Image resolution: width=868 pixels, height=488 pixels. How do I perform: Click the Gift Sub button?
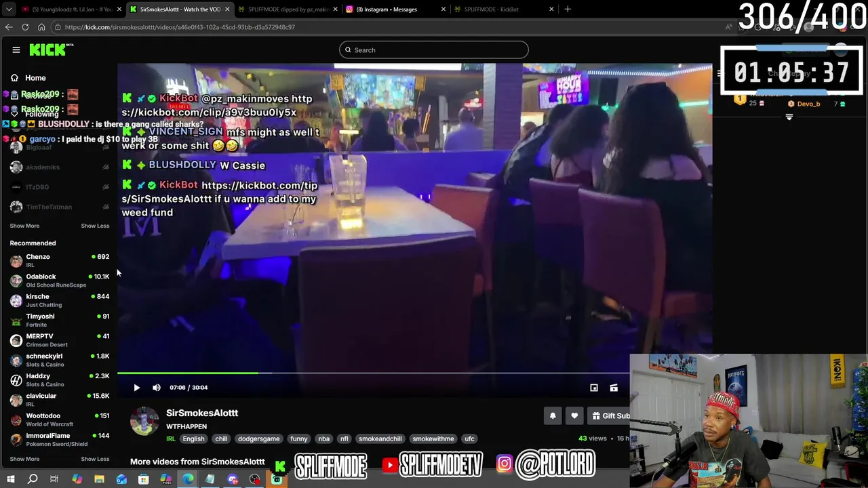pos(609,416)
